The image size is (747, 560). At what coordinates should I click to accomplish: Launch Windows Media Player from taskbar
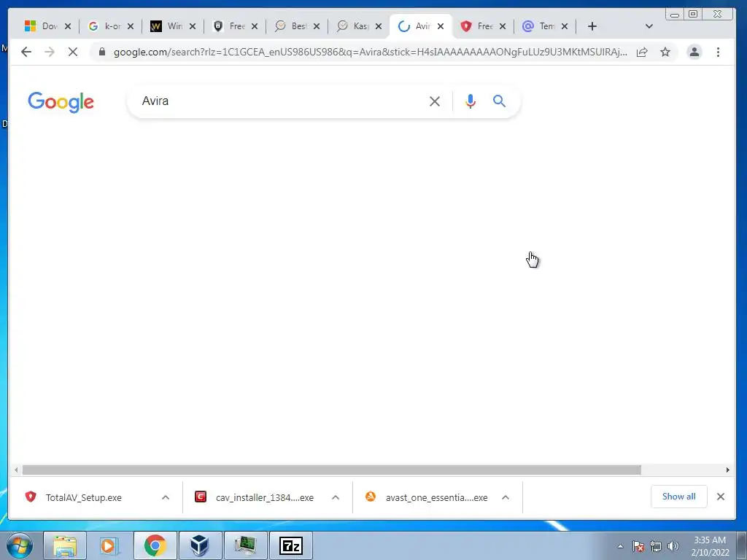pos(109,545)
